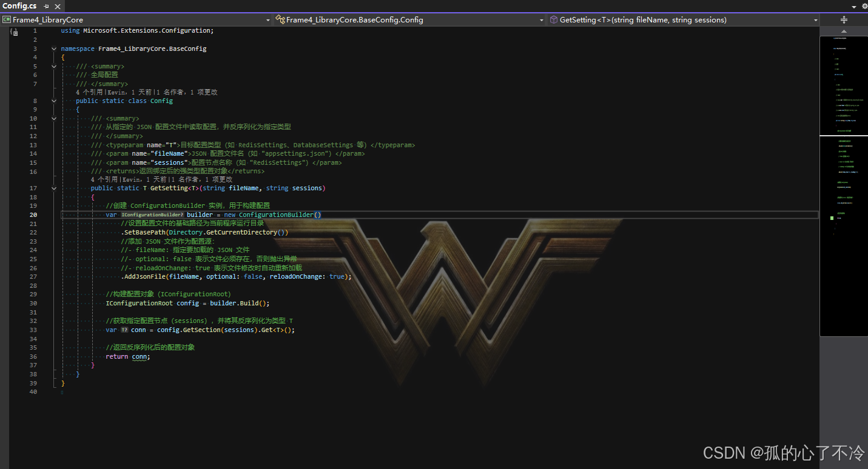Pin the Config.cs tab
Viewport: 868px width, 469px height.
click(x=47, y=6)
